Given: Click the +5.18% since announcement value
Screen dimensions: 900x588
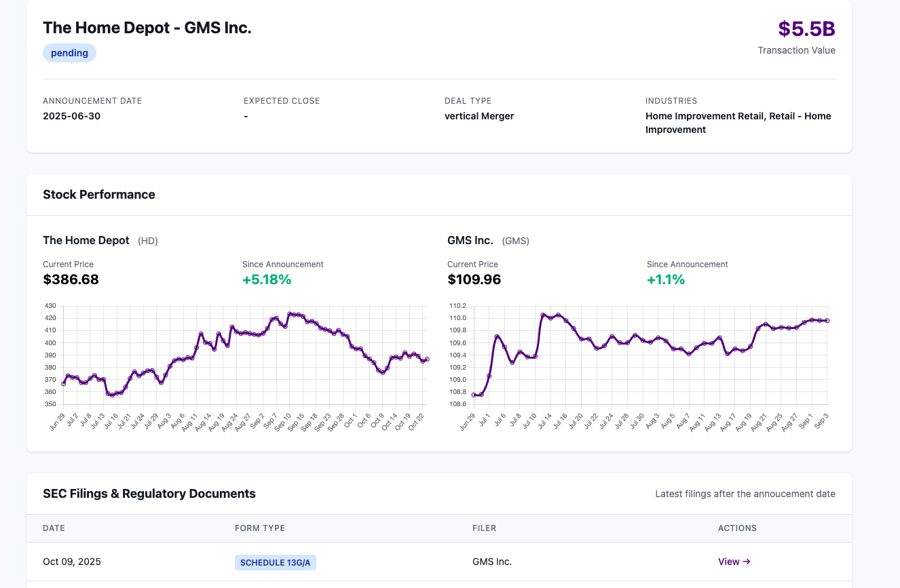Looking at the screenshot, I should pyautogui.click(x=267, y=279).
